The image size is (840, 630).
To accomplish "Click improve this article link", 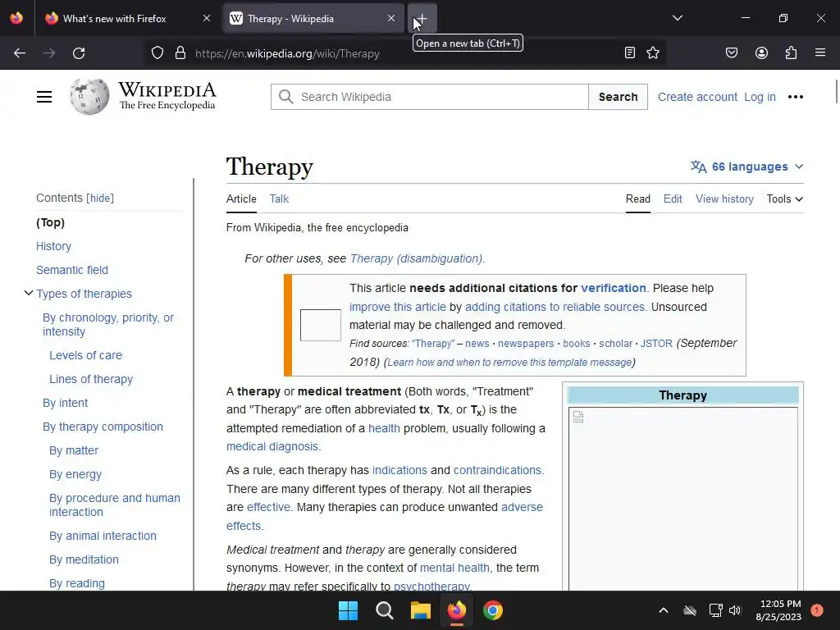I will tap(398, 307).
